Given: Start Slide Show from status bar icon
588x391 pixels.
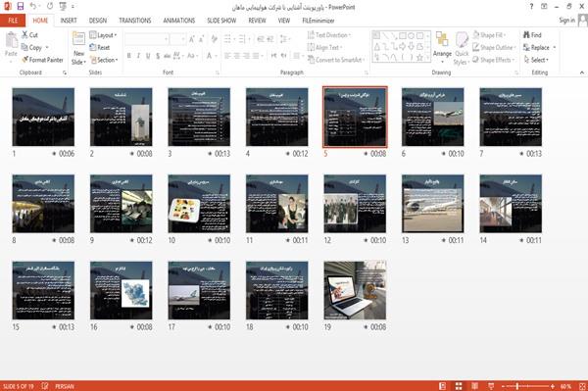Looking at the screenshot, I should point(491,386).
